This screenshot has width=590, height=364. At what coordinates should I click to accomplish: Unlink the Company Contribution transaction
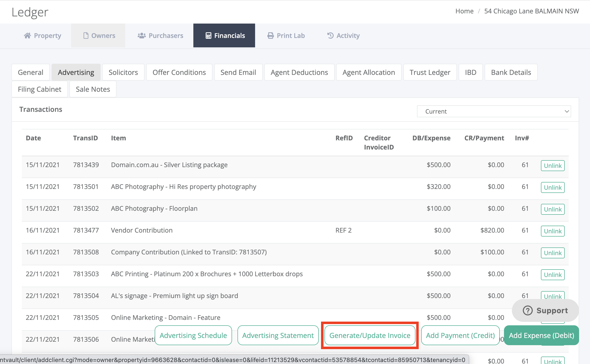click(x=553, y=253)
